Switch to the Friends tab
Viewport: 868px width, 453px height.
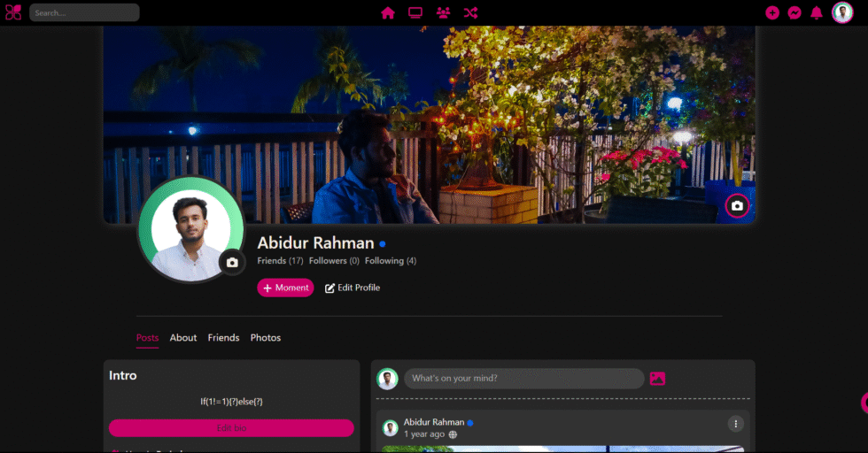pos(223,338)
